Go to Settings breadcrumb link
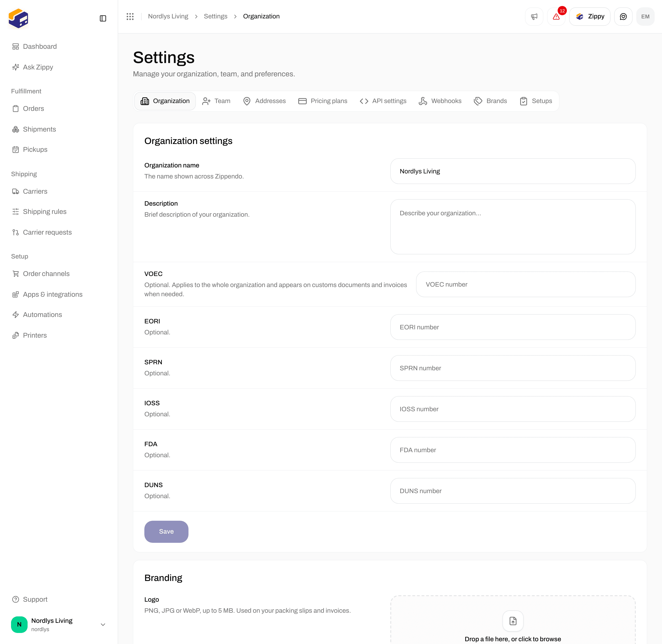662x644 pixels. pyautogui.click(x=216, y=17)
